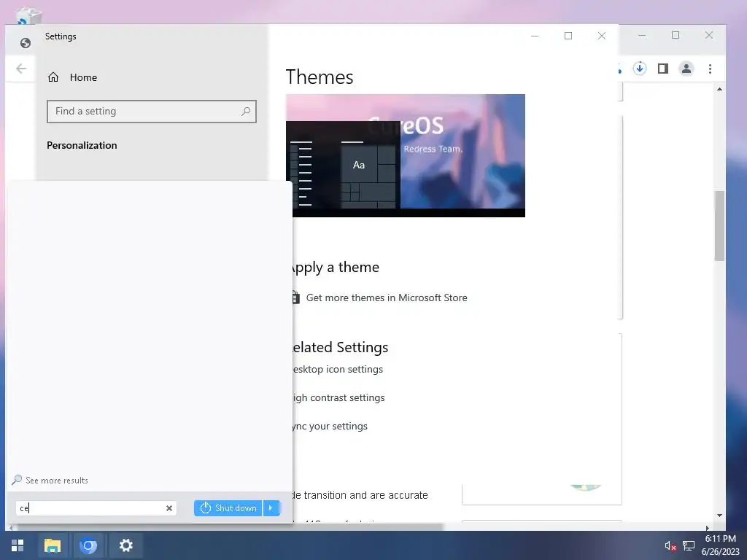Image resolution: width=747 pixels, height=560 pixels.
Task: Switch to the browser taskbar icon
Action: point(88,545)
